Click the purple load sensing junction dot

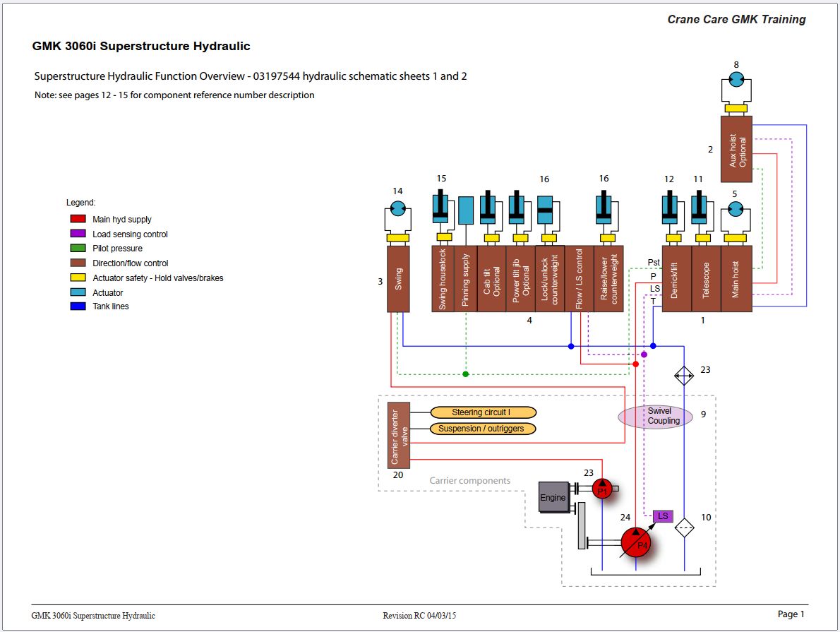click(x=644, y=354)
